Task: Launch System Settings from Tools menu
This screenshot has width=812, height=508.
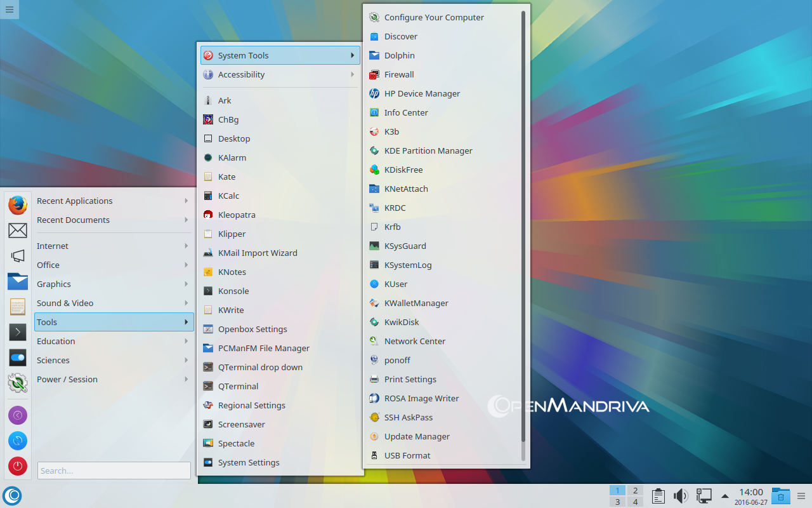Action: (280, 462)
